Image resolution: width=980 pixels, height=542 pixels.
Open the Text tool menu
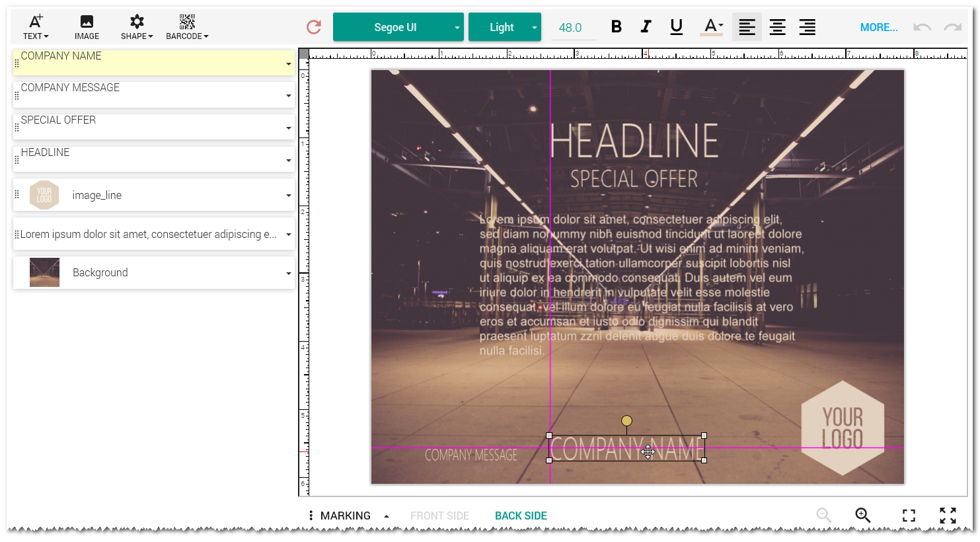click(36, 27)
